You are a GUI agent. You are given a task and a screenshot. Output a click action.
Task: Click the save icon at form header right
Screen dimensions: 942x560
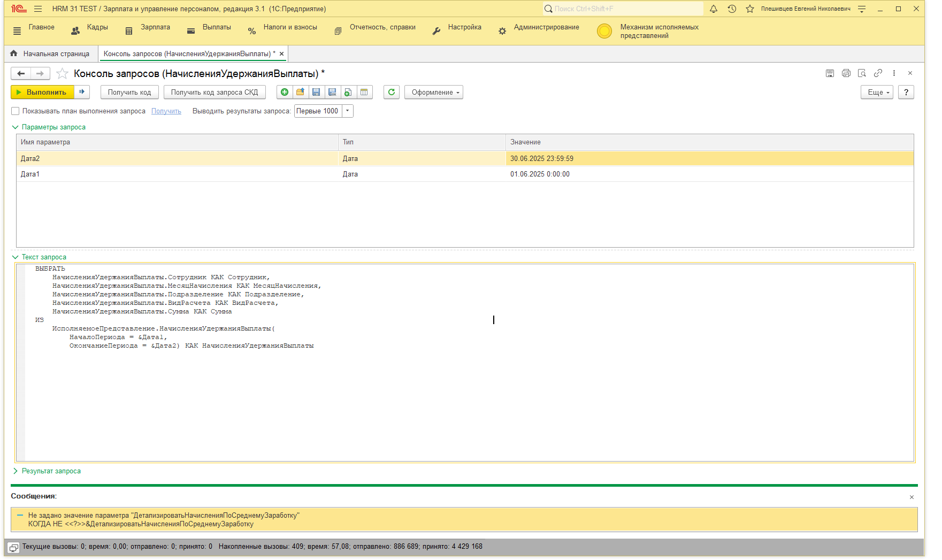830,73
